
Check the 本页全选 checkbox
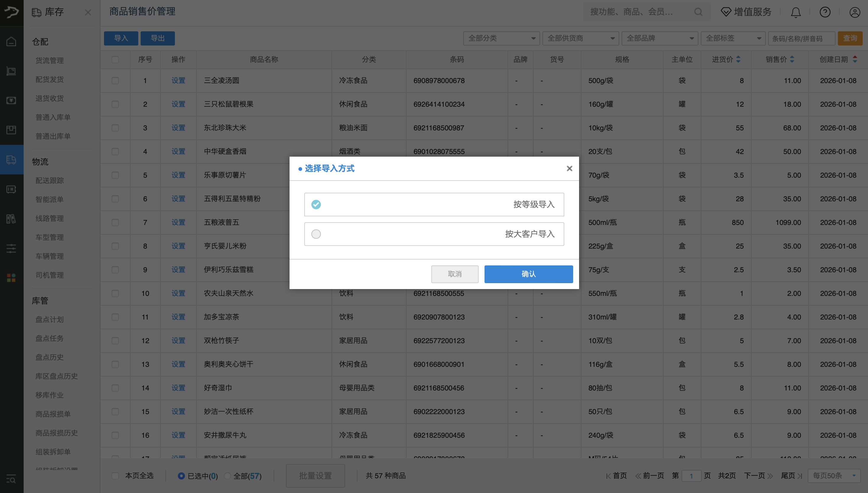(116, 476)
